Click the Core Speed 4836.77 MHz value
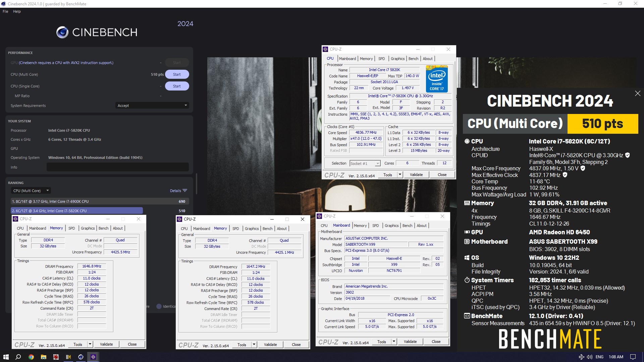644x362 pixels. pyautogui.click(x=366, y=133)
